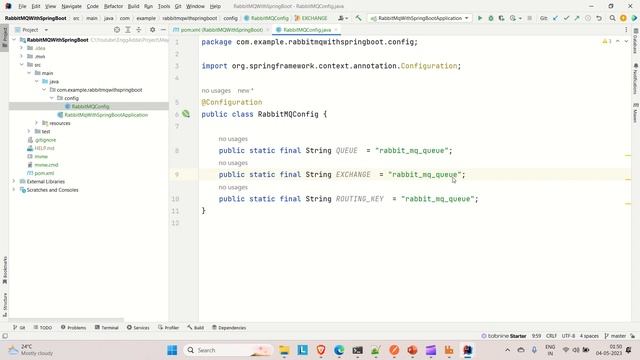Collapse the config package
Image resolution: width=640 pixels, height=360 pixels.
coord(51,98)
